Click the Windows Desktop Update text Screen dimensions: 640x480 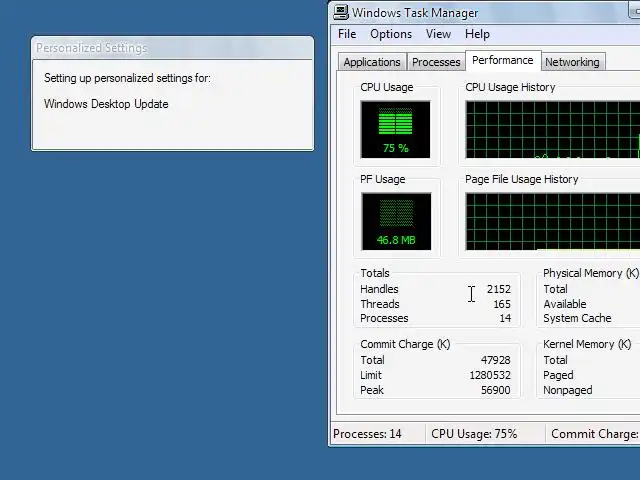coord(106,104)
